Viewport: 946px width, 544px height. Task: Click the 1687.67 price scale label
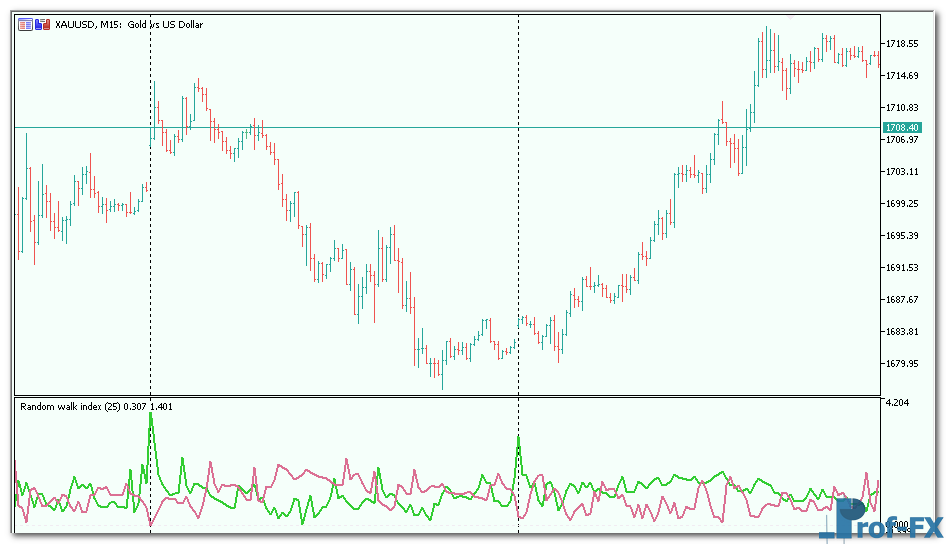[901, 300]
